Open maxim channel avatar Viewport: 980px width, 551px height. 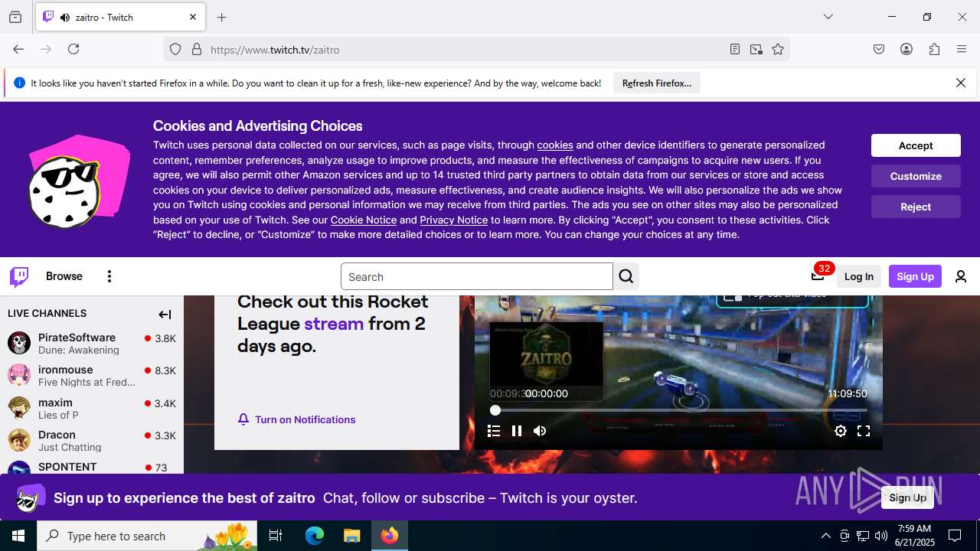coord(19,408)
